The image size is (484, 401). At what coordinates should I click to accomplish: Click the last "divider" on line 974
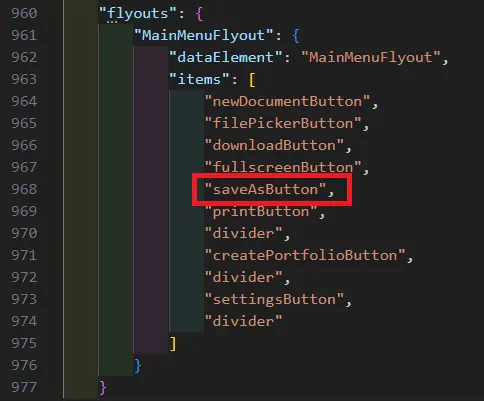243,321
